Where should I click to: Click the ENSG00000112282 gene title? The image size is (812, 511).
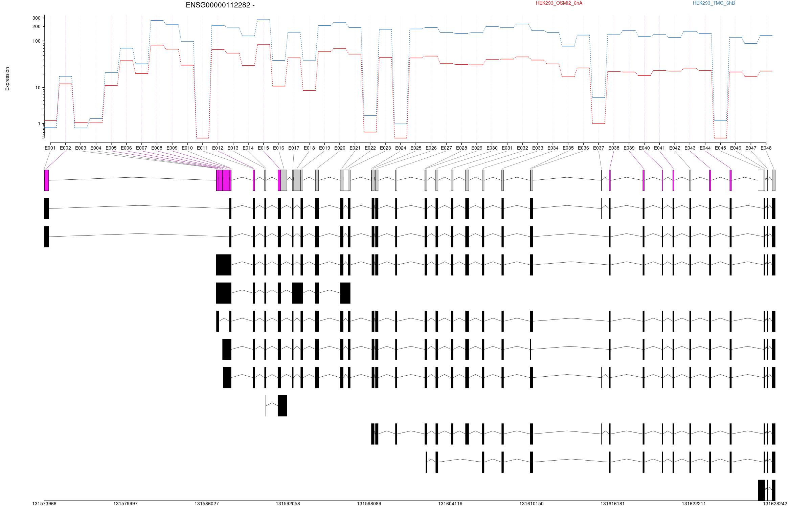[220, 5]
